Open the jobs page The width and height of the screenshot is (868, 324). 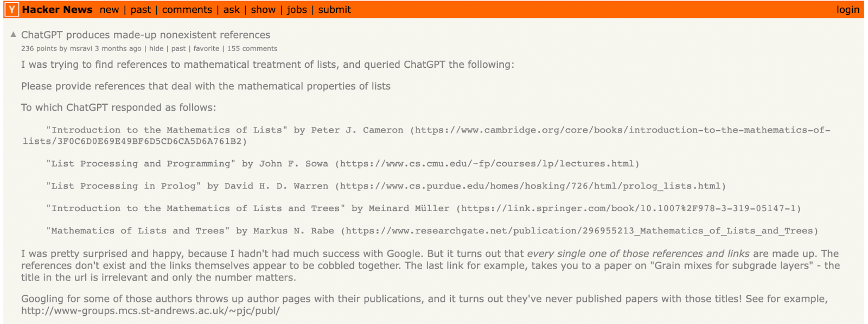(x=297, y=9)
